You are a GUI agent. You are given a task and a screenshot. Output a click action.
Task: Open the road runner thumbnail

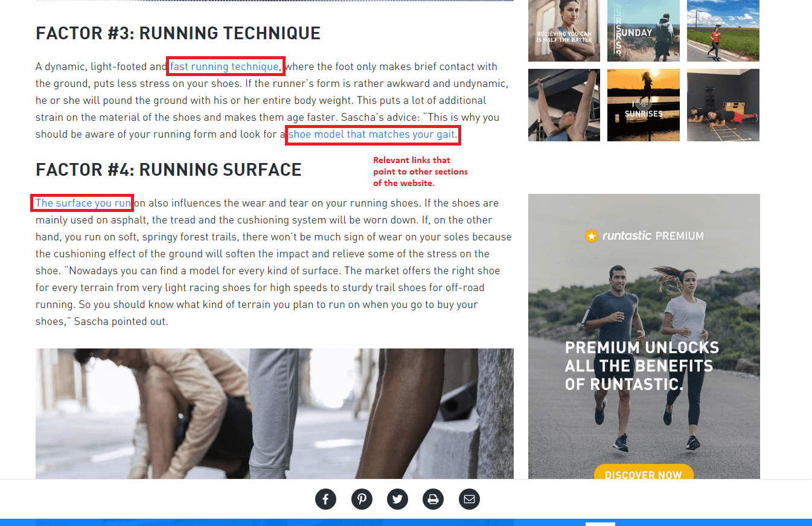click(723, 31)
